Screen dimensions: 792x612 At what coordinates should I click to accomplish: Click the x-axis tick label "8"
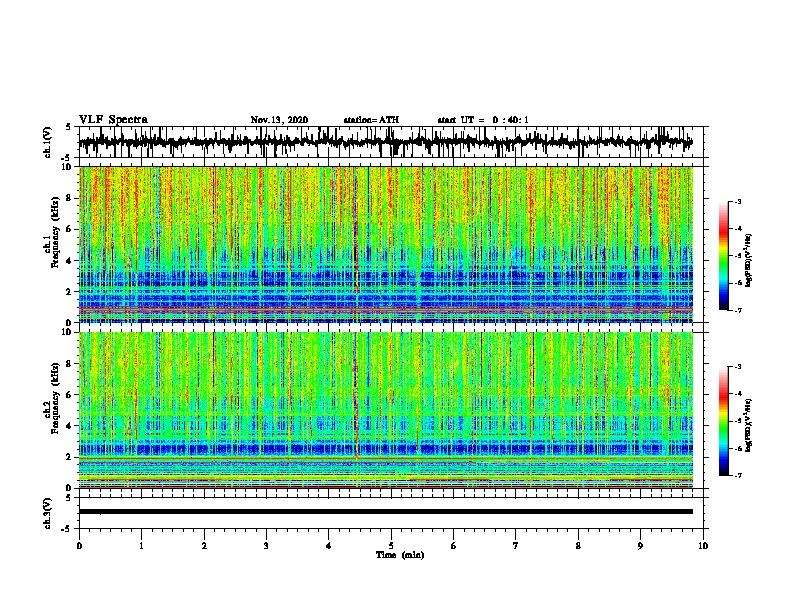click(578, 546)
